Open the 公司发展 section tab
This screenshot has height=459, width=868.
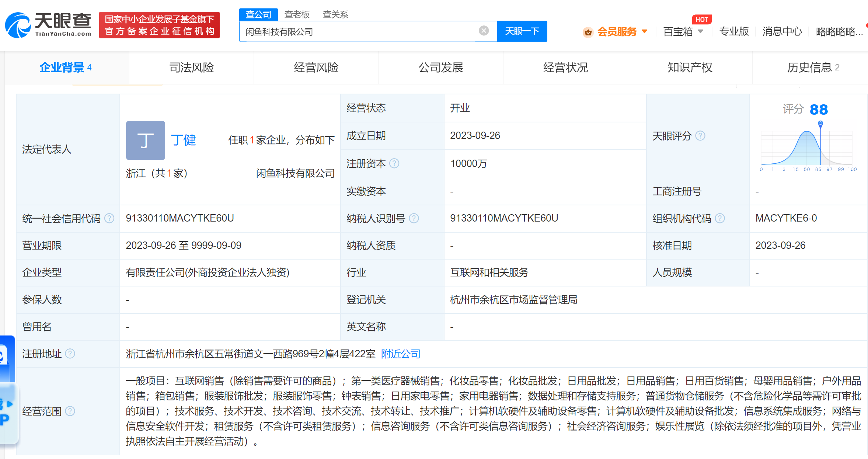point(440,67)
